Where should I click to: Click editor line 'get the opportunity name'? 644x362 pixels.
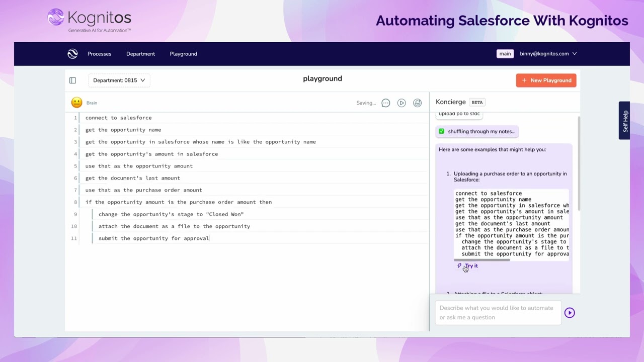(x=123, y=130)
